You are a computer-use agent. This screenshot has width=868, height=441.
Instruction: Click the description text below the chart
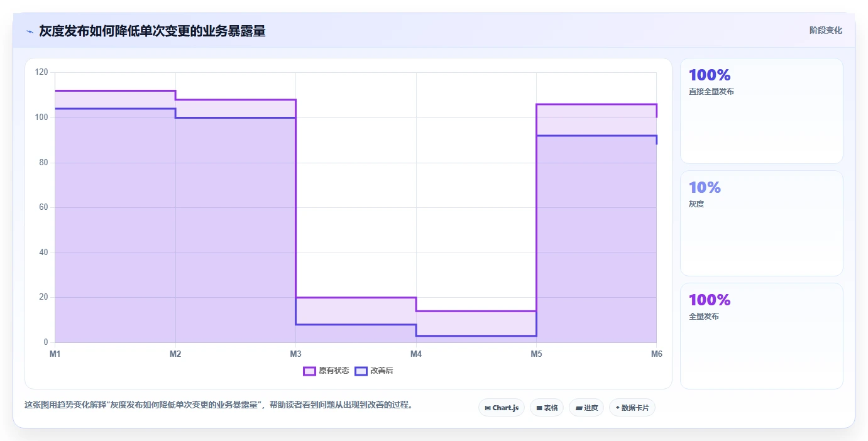[x=219, y=405]
